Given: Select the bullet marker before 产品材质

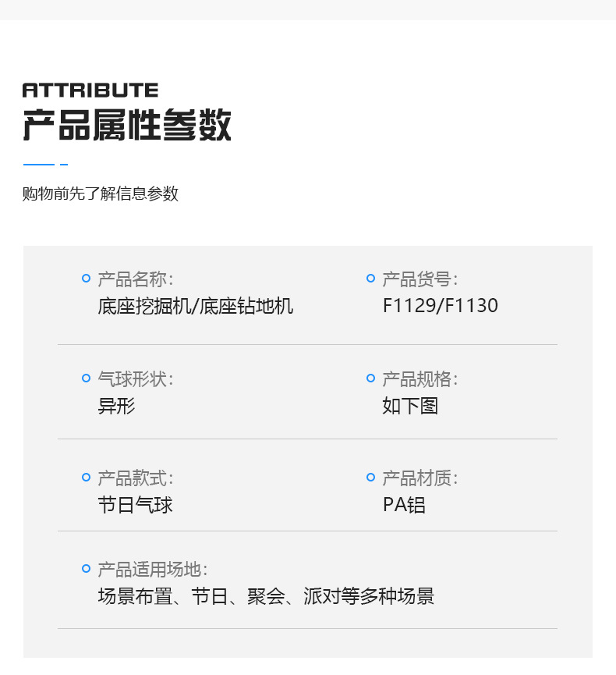Looking at the screenshot, I should 371,477.
